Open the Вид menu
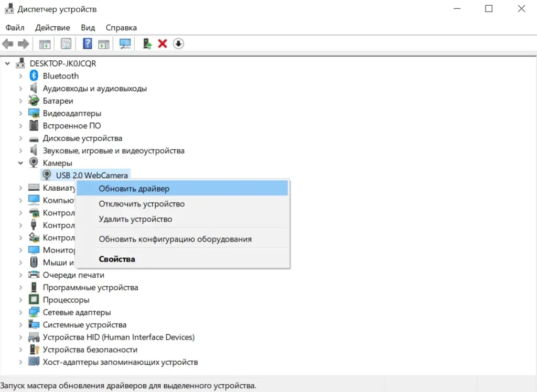This screenshot has width=537, height=392. pyautogui.click(x=88, y=27)
